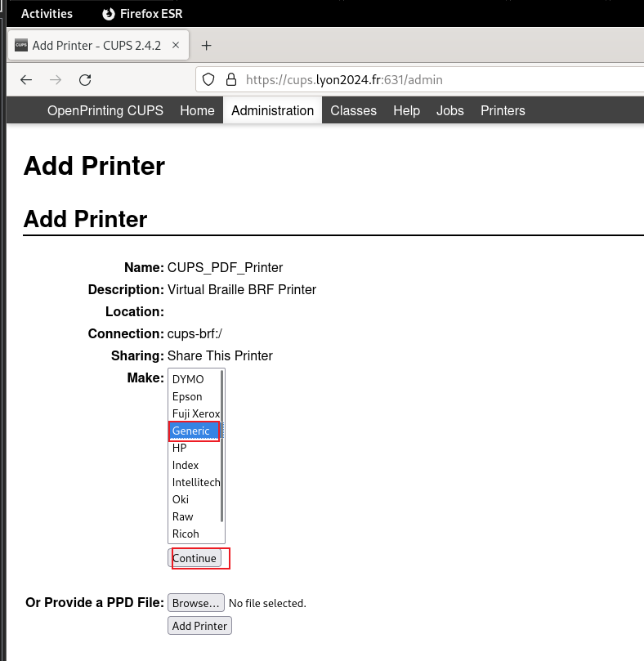
Task: Open the Classes tab
Action: point(353,110)
